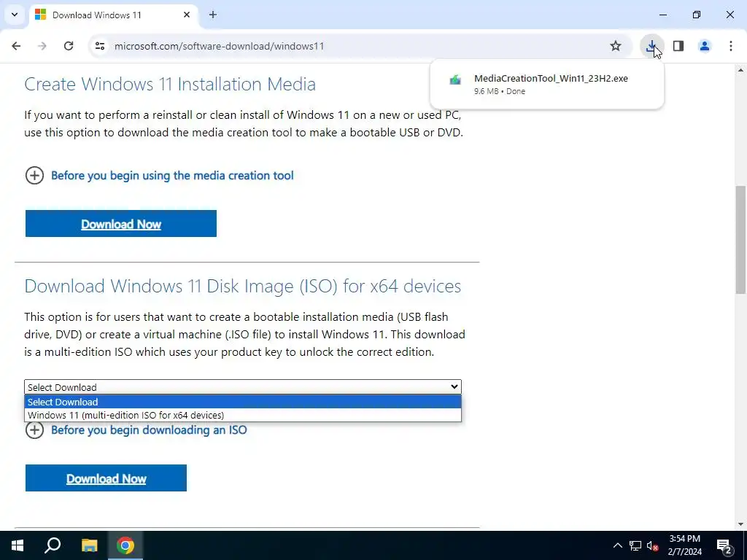Open the notification center icon
Screen dimensions: 747x560
click(724, 545)
